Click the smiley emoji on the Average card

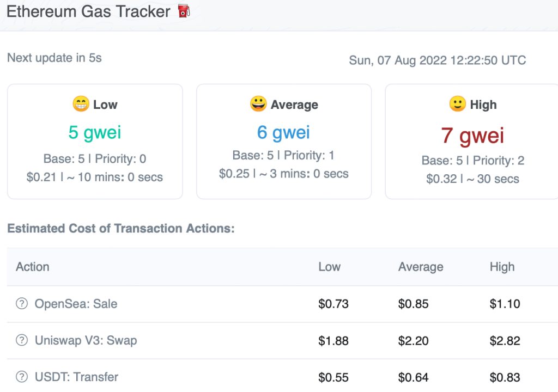pos(260,105)
